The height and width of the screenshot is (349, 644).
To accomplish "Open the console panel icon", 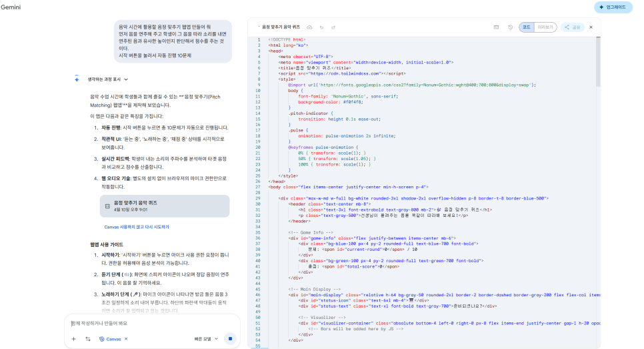I will click(496, 27).
